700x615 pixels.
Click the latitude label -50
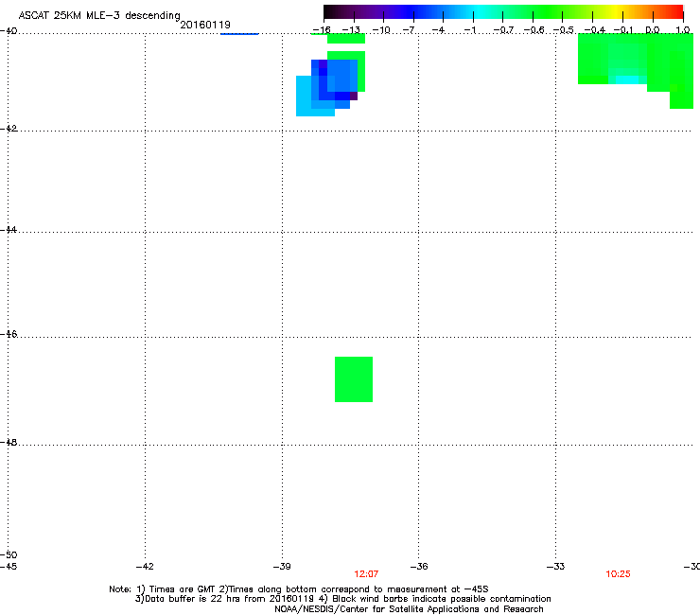9,554
